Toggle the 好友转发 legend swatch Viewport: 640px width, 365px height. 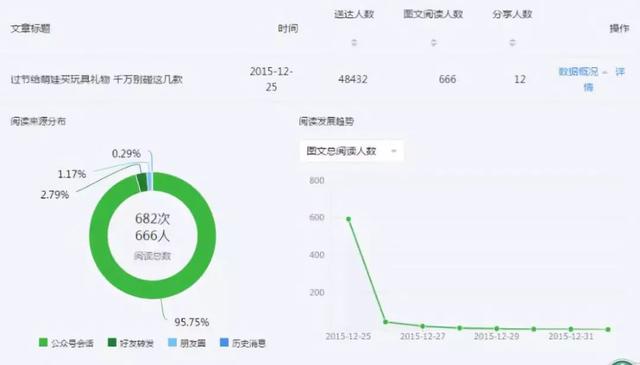(x=112, y=343)
